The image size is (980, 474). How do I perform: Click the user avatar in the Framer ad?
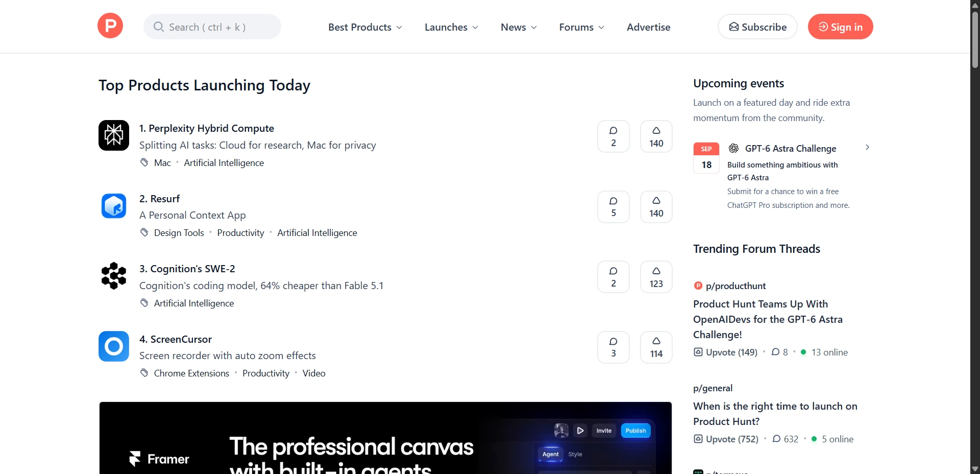tap(561, 431)
